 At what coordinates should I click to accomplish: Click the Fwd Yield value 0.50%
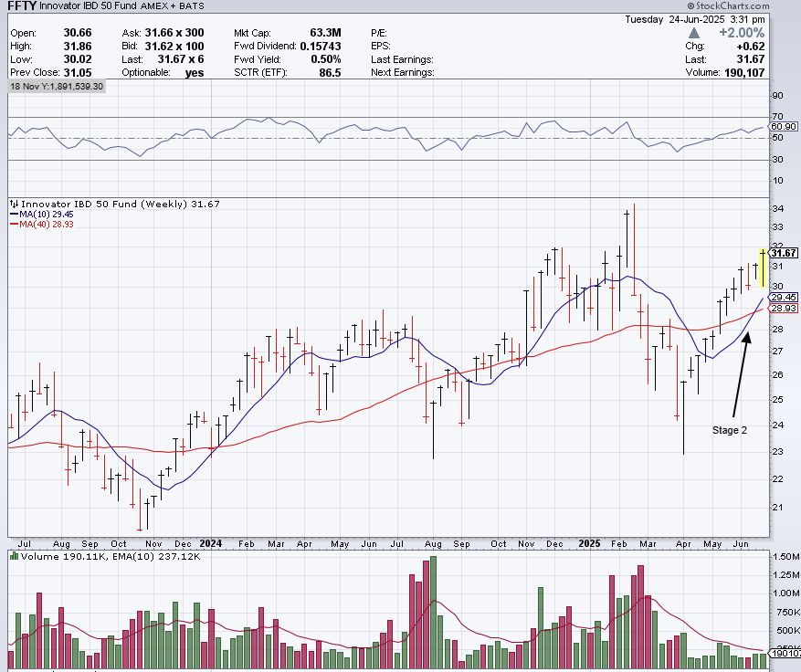[x=326, y=59]
